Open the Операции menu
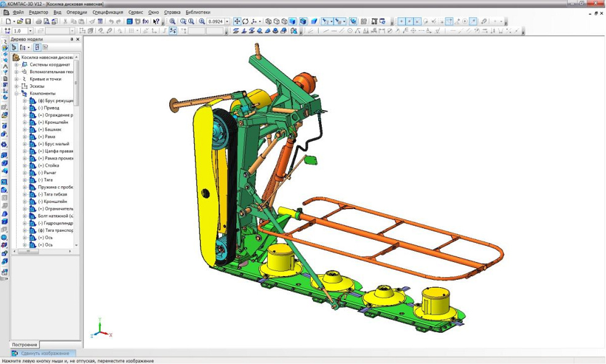Screen dimensions: 606x364 pyautogui.click(x=77, y=12)
